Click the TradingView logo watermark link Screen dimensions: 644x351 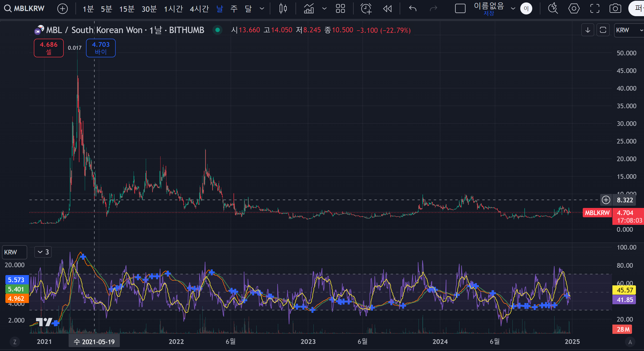coord(44,322)
